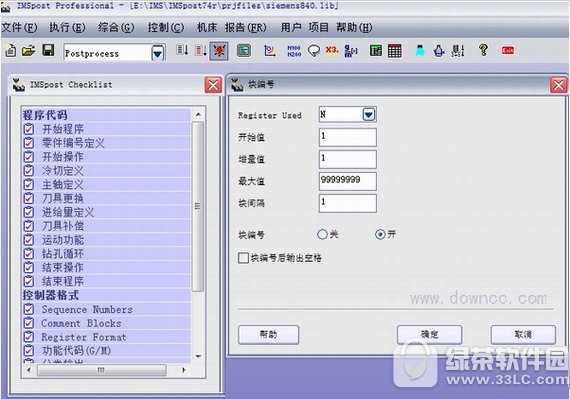Click the green panel toolbar icon
This screenshot has height=399, width=570.
pos(376,51)
